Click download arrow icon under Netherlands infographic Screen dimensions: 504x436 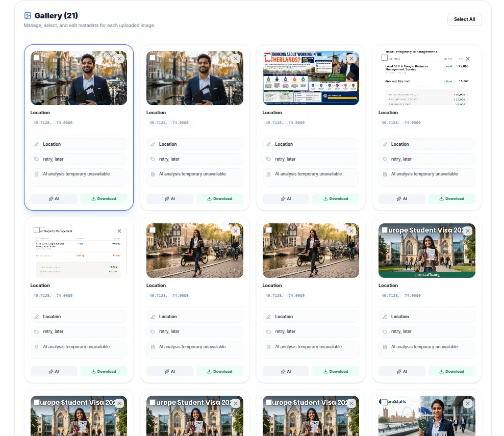325,198
